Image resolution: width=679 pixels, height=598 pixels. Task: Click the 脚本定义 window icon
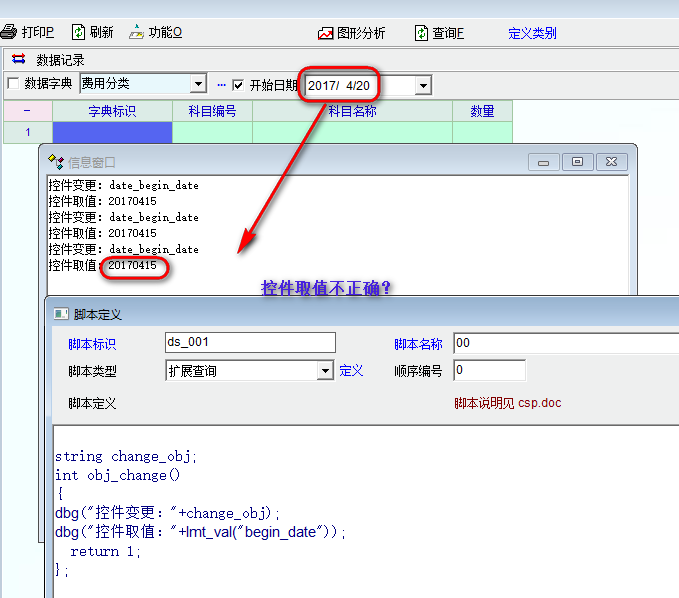tap(60, 314)
